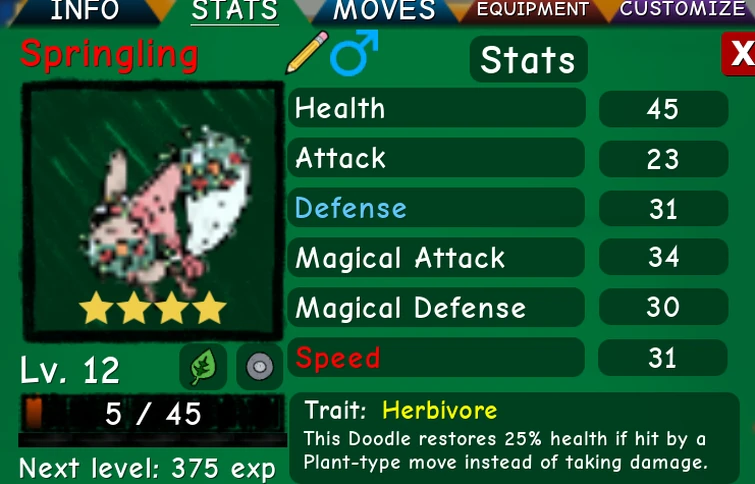
Task: Open the MOVES tab
Action: coord(384,11)
